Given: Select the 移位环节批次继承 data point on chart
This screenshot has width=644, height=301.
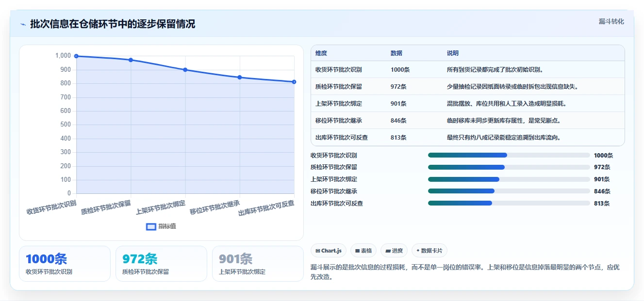Looking at the screenshot, I should (x=240, y=77).
